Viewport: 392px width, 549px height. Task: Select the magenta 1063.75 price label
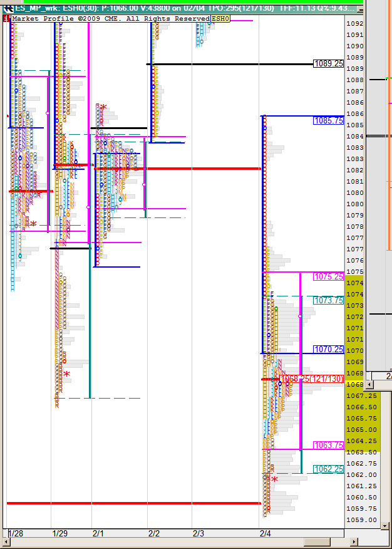click(329, 445)
